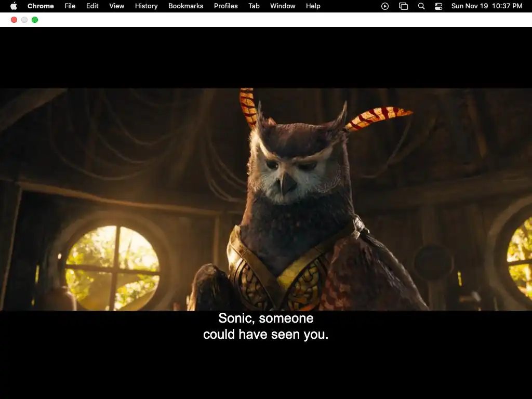Click the green full-screen window button
Viewport: 532px width, 399px height.
tap(35, 20)
